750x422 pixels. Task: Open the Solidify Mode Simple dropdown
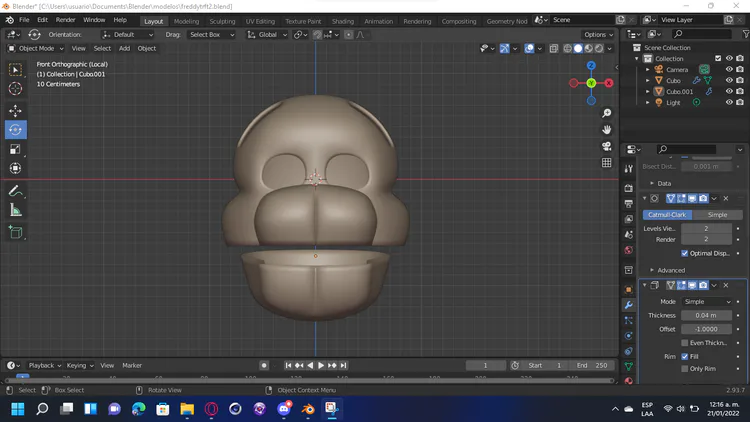pos(707,302)
